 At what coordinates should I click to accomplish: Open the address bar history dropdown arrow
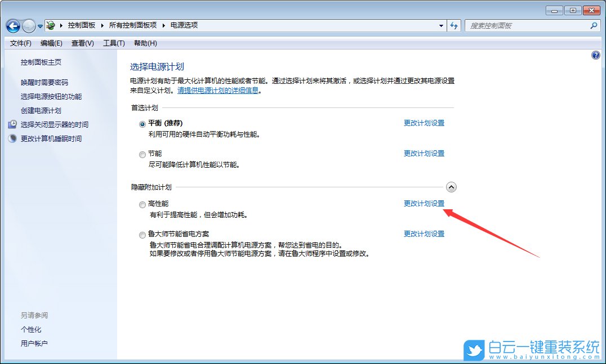coord(441,25)
